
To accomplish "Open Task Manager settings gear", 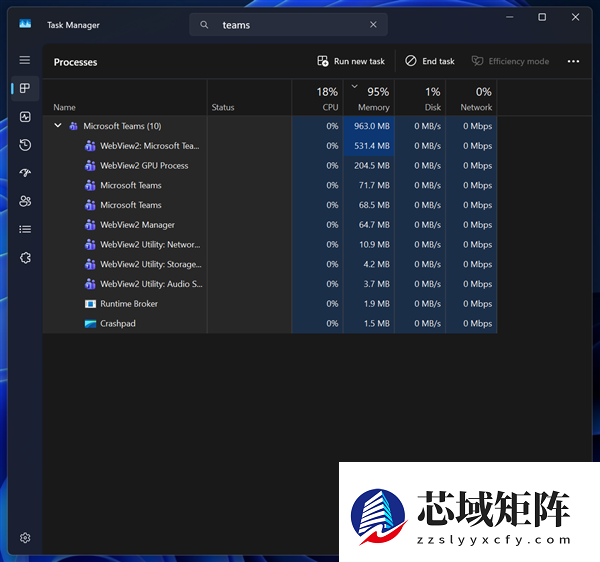I will (25, 538).
